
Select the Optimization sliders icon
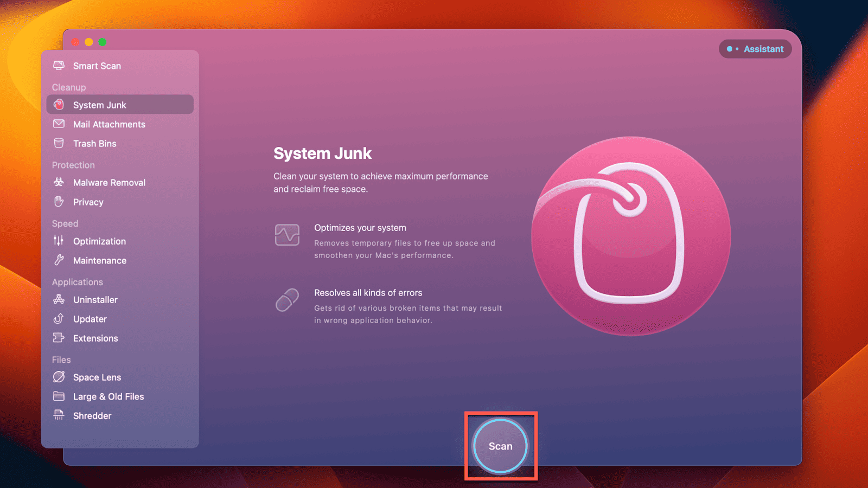[59, 241]
